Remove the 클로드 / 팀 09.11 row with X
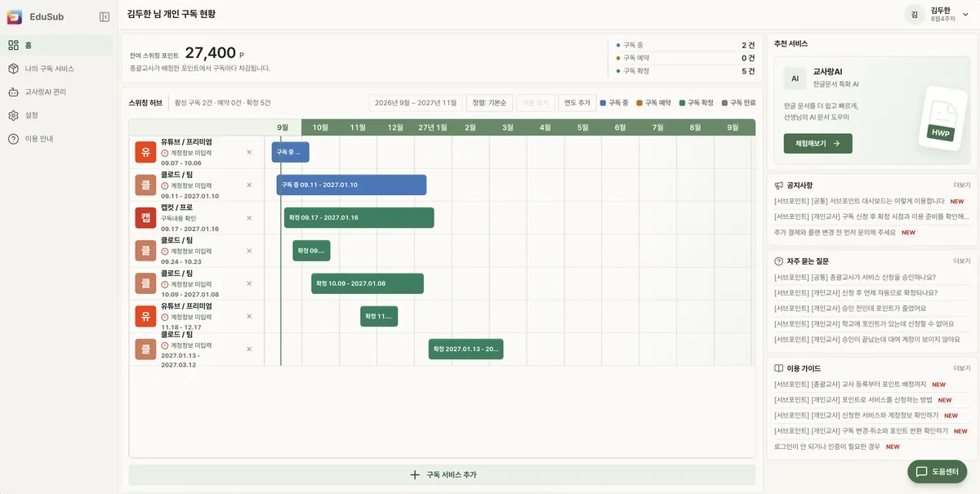The image size is (980, 494). [x=249, y=185]
